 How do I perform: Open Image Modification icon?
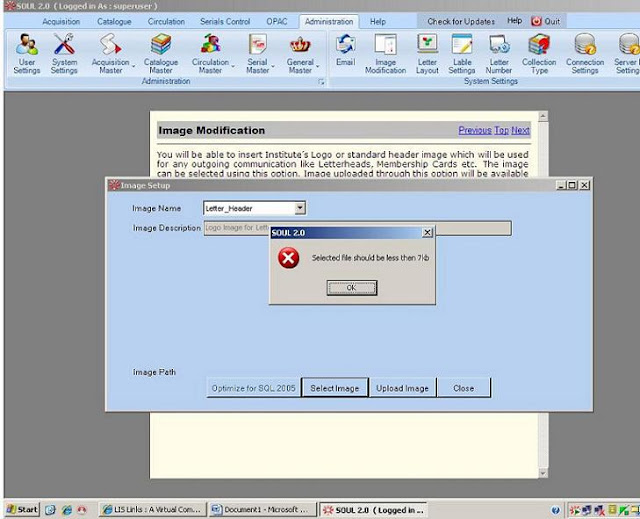pyautogui.click(x=386, y=44)
